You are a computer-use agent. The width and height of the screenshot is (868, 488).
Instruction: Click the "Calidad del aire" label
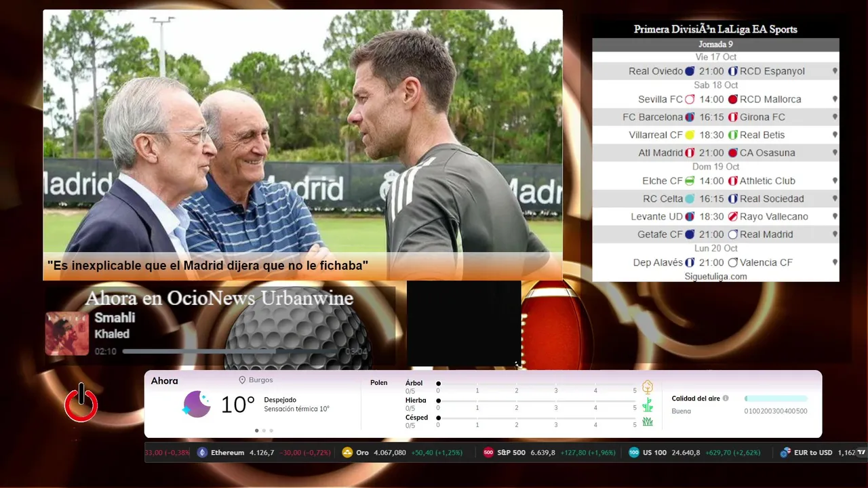pos(696,399)
